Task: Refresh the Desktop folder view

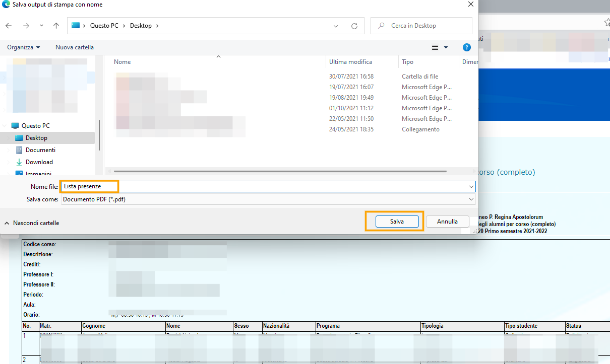Action: tap(354, 26)
